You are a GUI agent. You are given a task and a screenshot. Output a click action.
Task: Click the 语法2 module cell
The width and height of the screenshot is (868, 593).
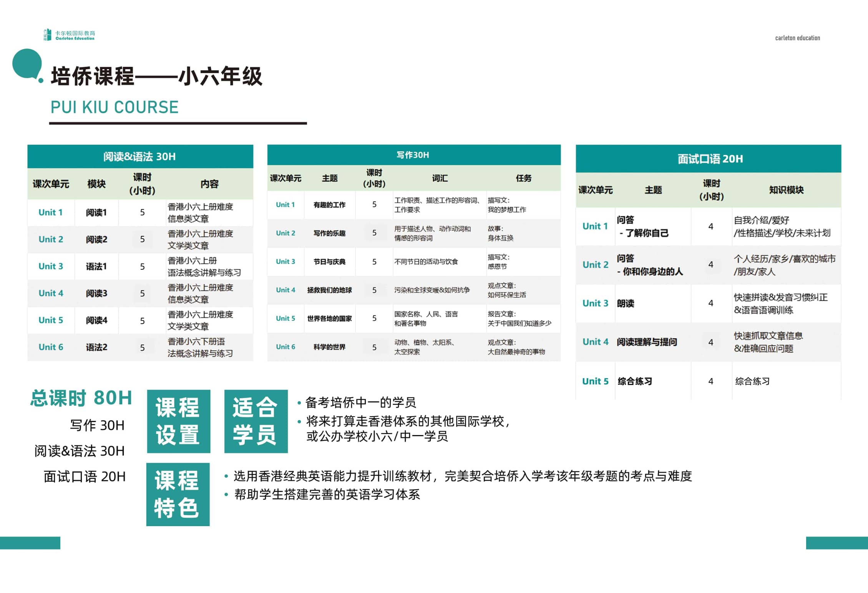pyautogui.click(x=96, y=347)
